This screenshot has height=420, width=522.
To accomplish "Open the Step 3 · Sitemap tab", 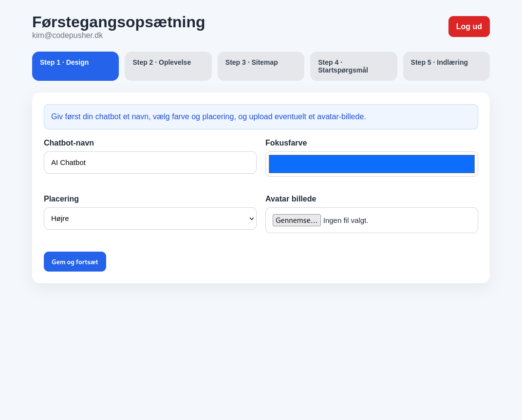I will [261, 66].
